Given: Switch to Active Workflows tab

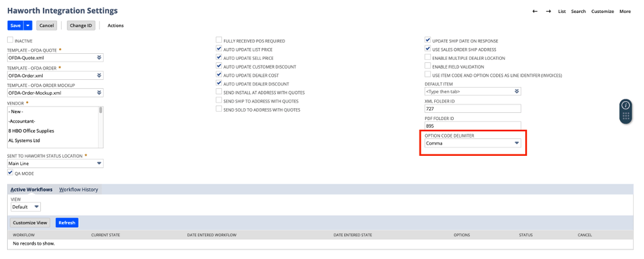Looking at the screenshot, I should [x=32, y=190].
